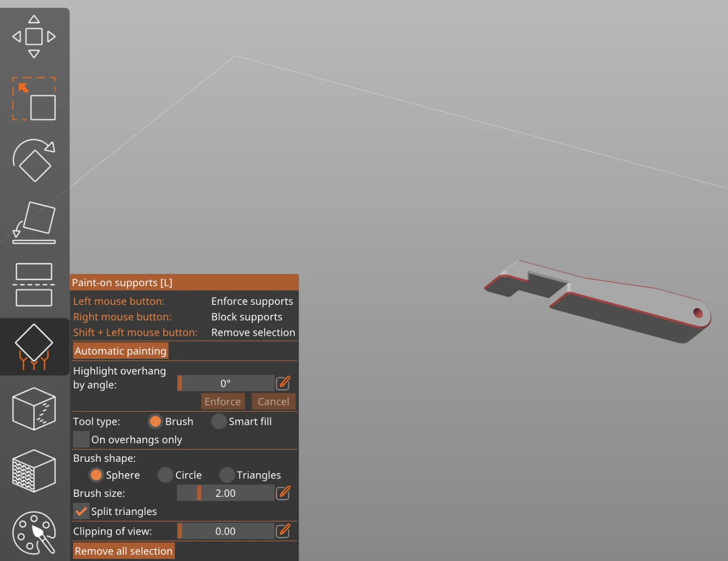Click the Cancel button
728x561 pixels.
click(x=273, y=401)
